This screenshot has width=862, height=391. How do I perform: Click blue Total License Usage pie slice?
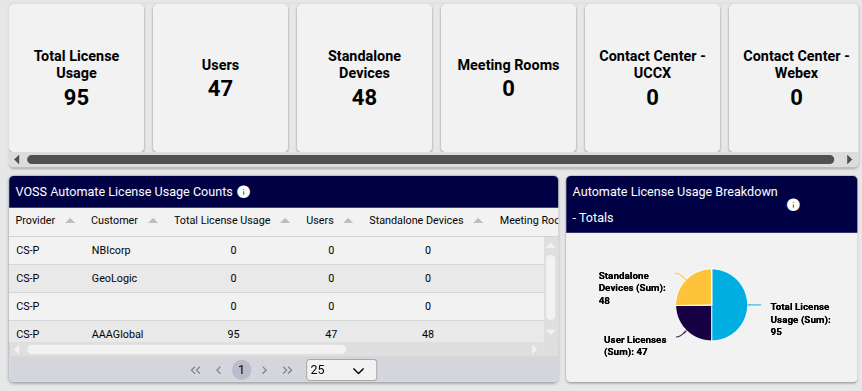730,305
